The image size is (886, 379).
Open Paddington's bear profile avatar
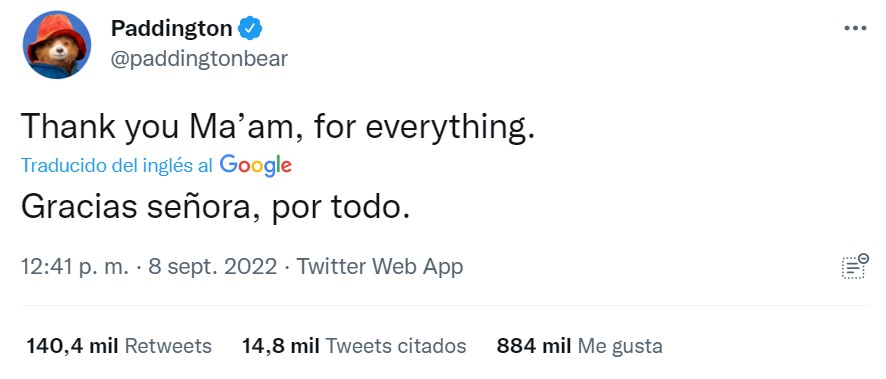(57, 45)
